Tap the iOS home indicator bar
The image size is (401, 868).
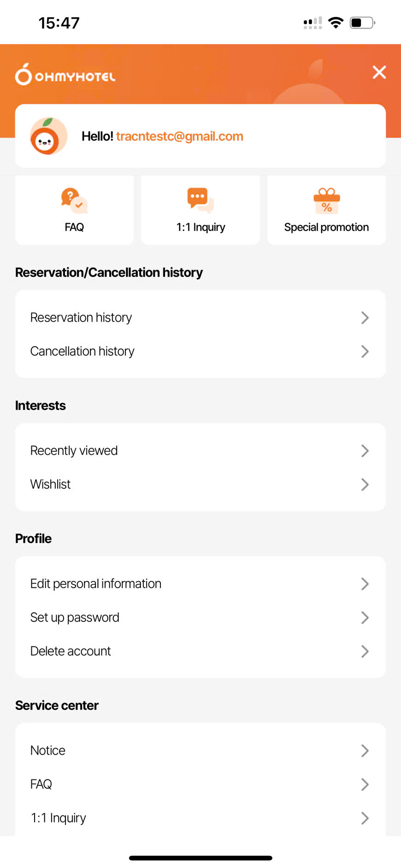(x=200, y=858)
